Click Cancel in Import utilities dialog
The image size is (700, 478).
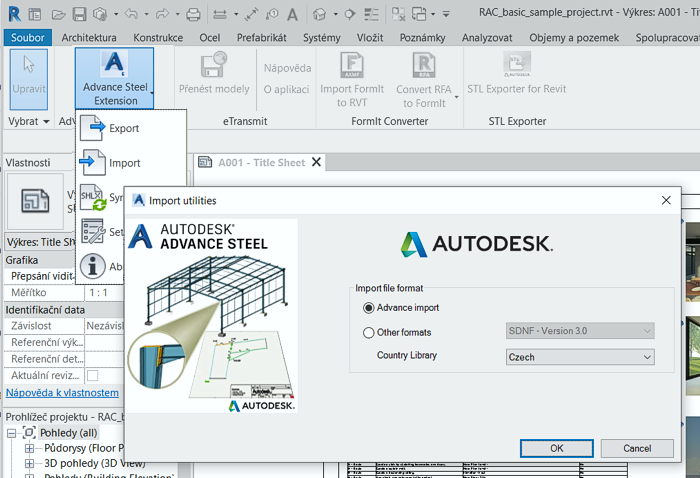pos(637,448)
